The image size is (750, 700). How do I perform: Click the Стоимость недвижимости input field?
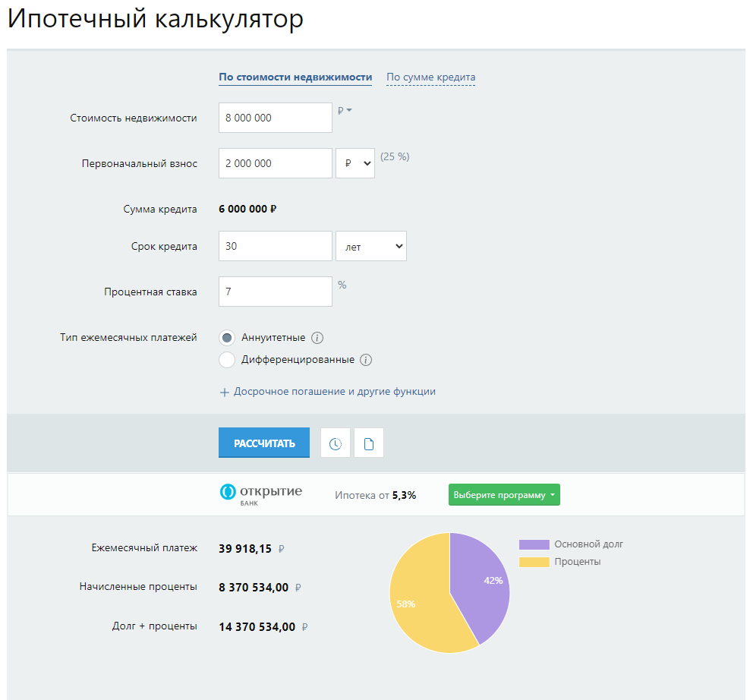275,118
